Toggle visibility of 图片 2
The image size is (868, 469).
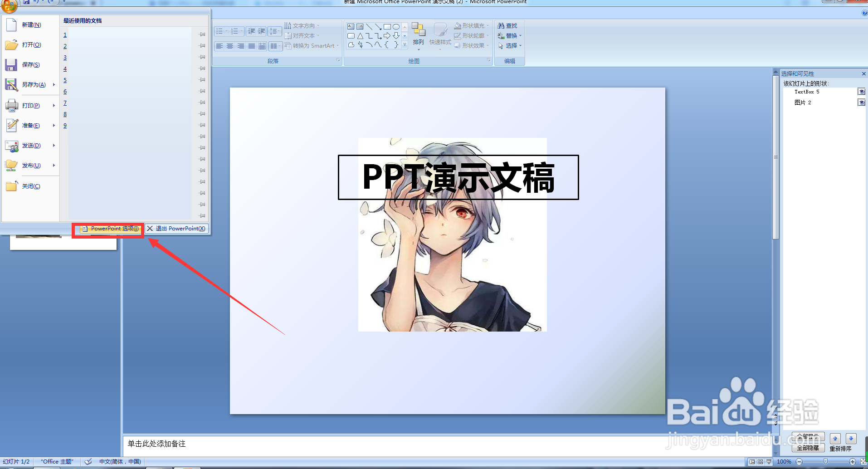861,103
